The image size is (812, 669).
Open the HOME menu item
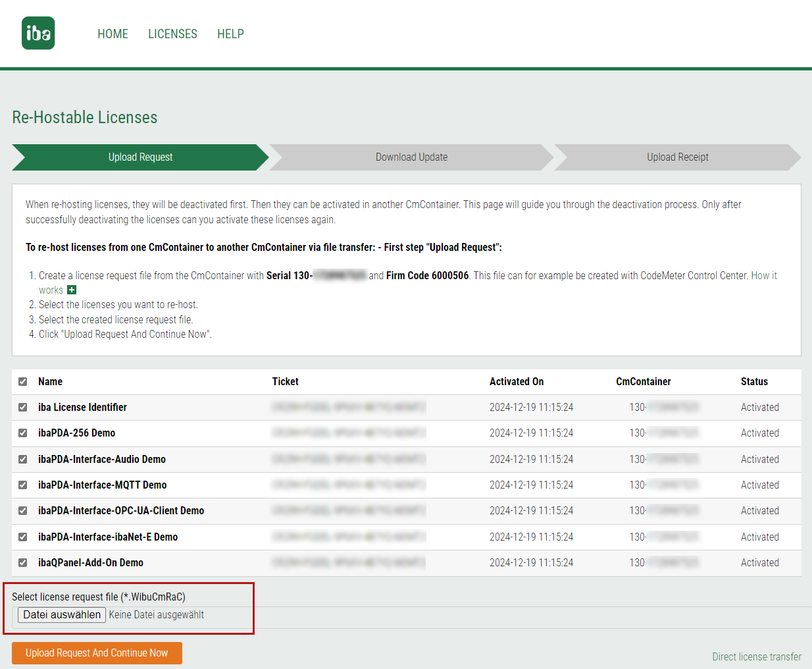tap(113, 34)
